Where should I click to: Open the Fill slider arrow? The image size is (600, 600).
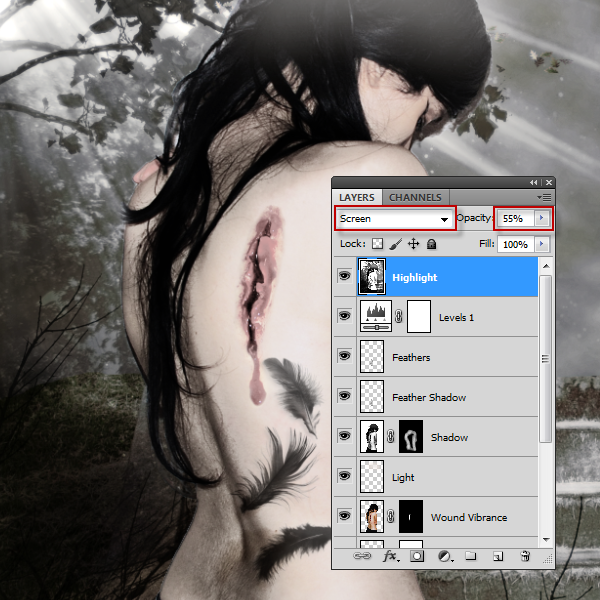541,244
